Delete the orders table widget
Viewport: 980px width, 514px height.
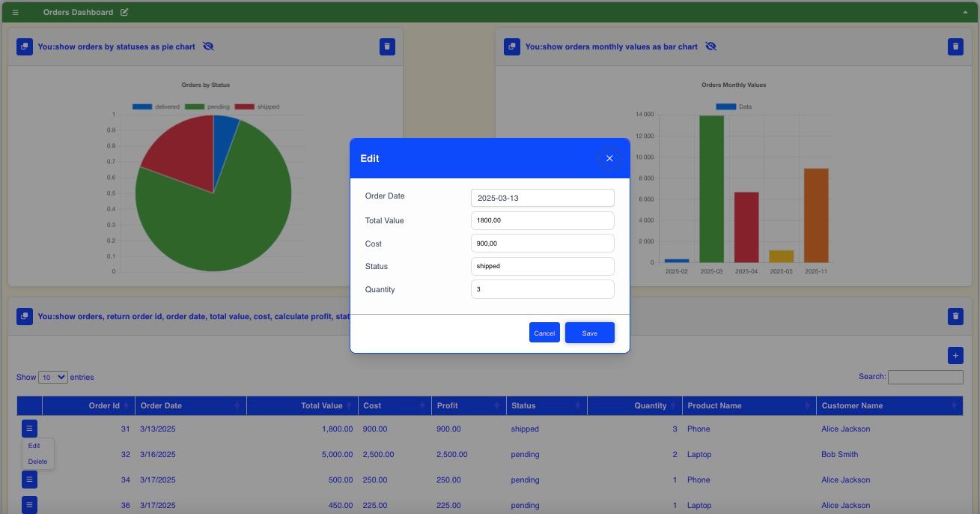pos(955,316)
